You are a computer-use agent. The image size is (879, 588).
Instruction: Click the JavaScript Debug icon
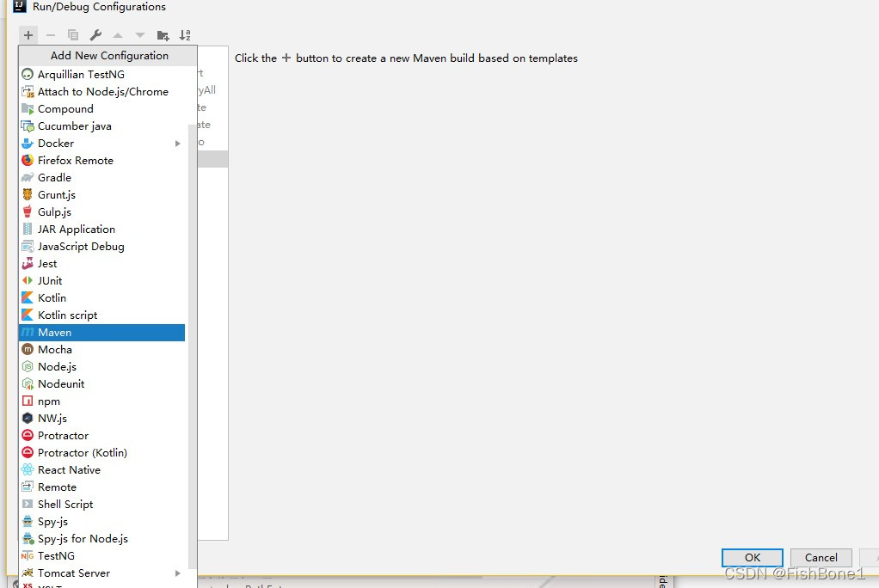pyautogui.click(x=28, y=247)
